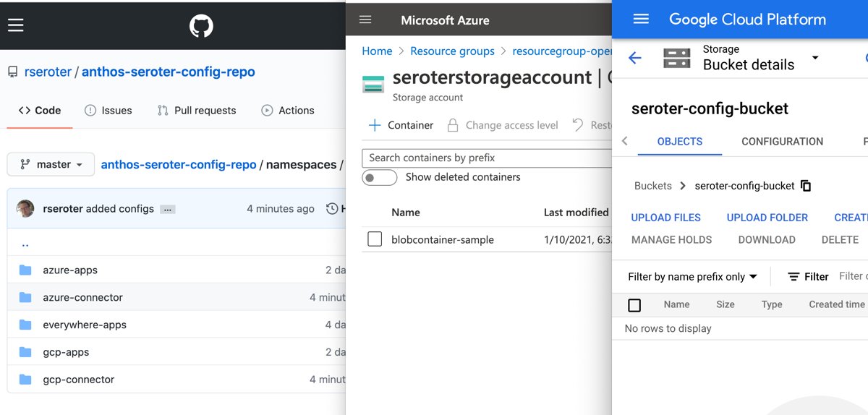Expand the master branch dropdown
The image size is (868, 415).
[51, 165]
